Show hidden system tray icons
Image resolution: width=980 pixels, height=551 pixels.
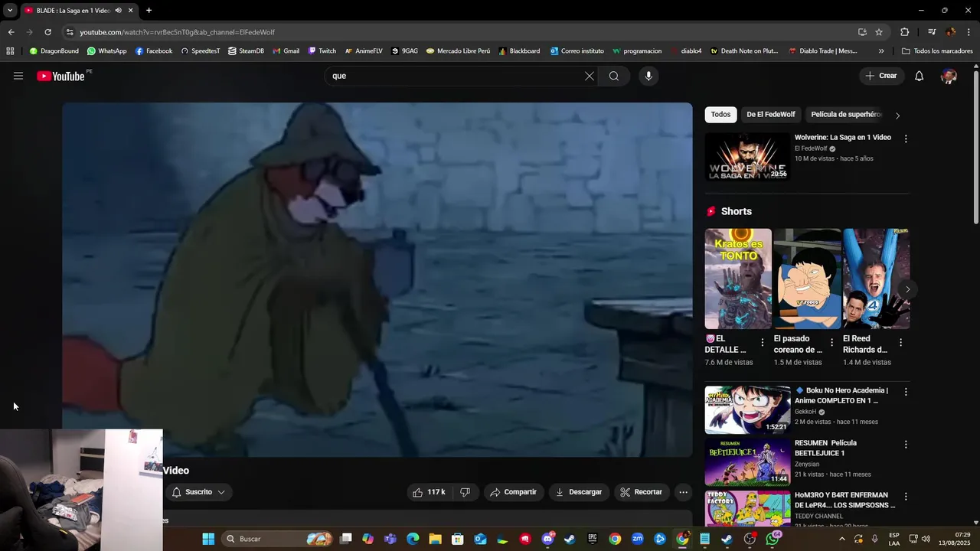click(x=841, y=539)
